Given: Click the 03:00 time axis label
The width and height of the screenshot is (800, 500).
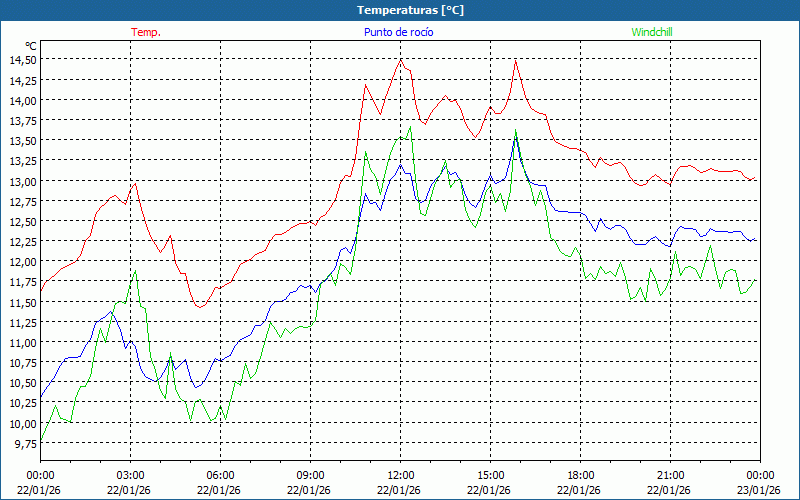Looking at the screenshot, I should (x=130, y=475).
